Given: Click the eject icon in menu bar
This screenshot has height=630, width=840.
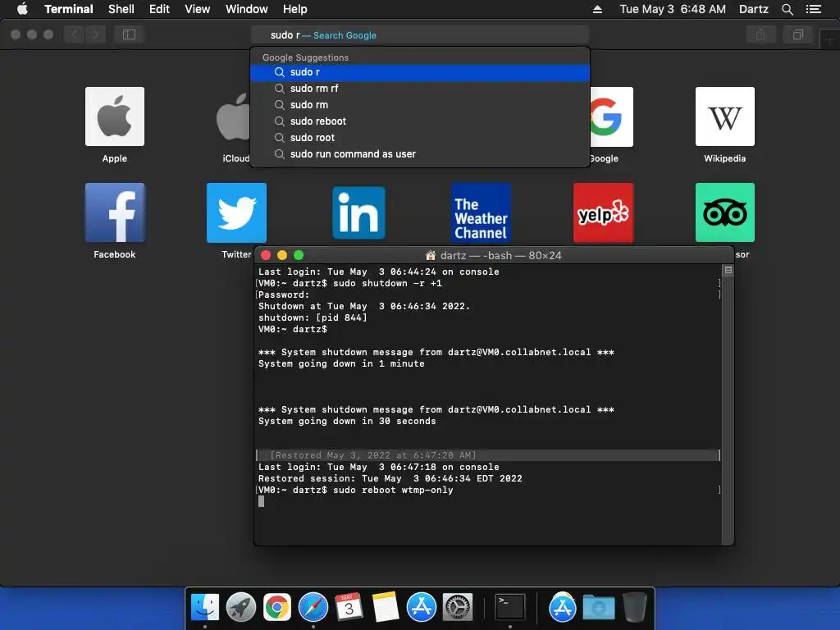Looking at the screenshot, I should click(x=597, y=9).
